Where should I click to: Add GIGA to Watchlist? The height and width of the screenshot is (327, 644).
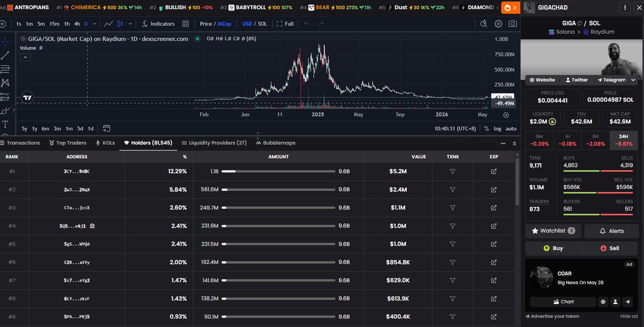[553, 231]
